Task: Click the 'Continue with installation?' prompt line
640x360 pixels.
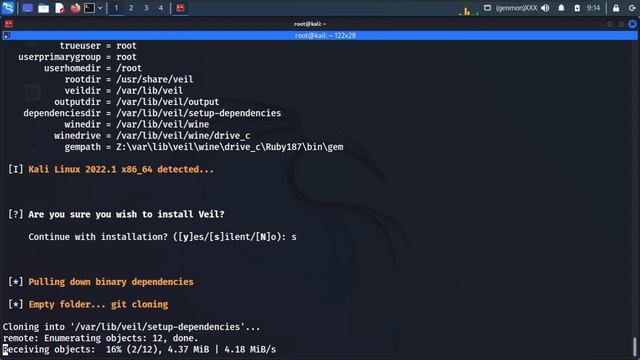Action: (162, 237)
